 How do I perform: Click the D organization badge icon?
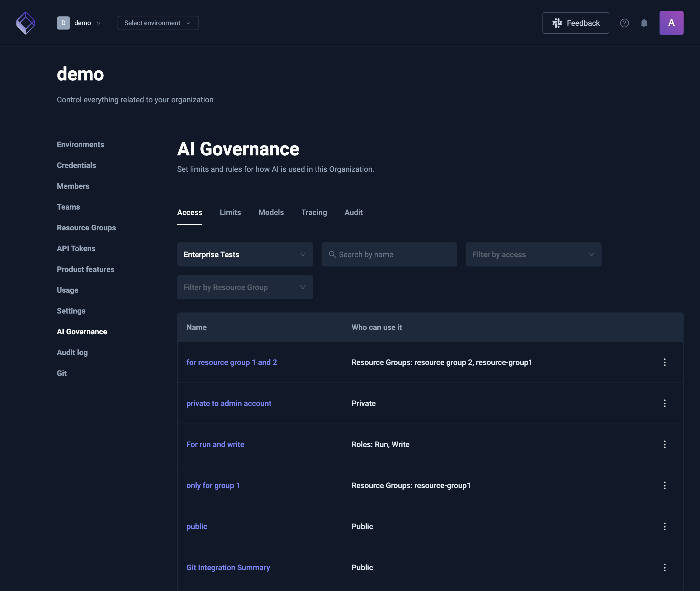63,23
